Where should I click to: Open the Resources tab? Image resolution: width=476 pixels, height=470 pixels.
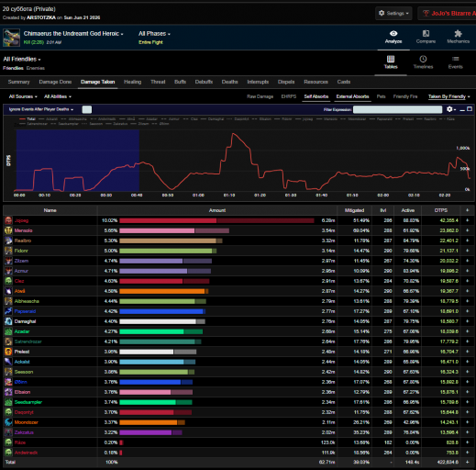tap(315, 82)
